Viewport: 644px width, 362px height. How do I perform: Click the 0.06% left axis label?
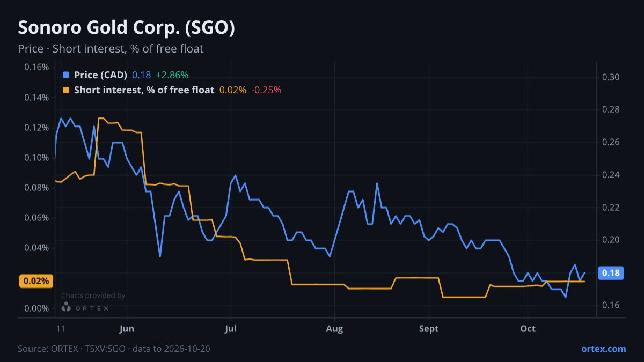pos(36,218)
